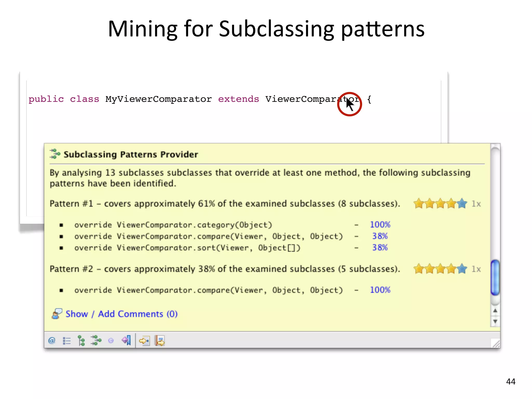The width and height of the screenshot is (532, 399).
Task: Click 'Subclassing Patterns Provider' heading text
Action: [x=131, y=155]
